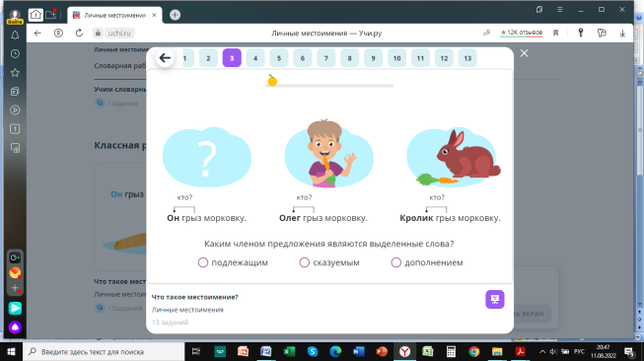Close the lesson popup with the X
The width and height of the screenshot is (644, 361).
click(x=524, y=53)
